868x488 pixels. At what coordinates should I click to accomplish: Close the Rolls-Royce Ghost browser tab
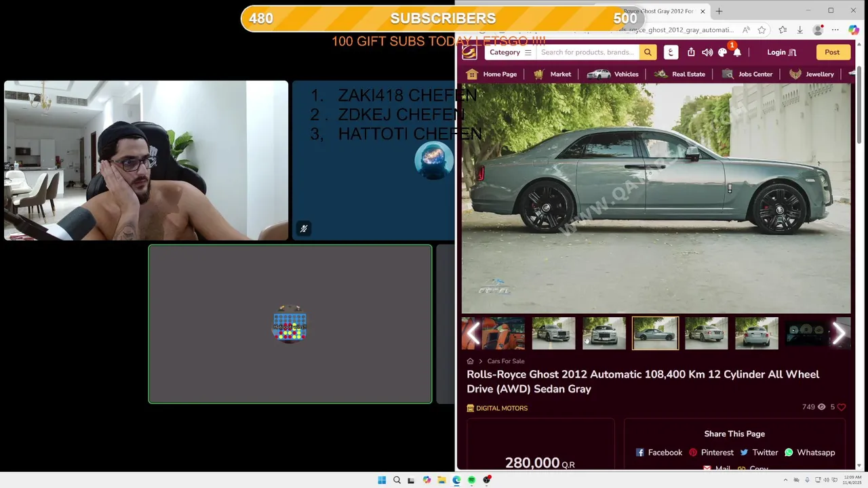tap(703, 11)
